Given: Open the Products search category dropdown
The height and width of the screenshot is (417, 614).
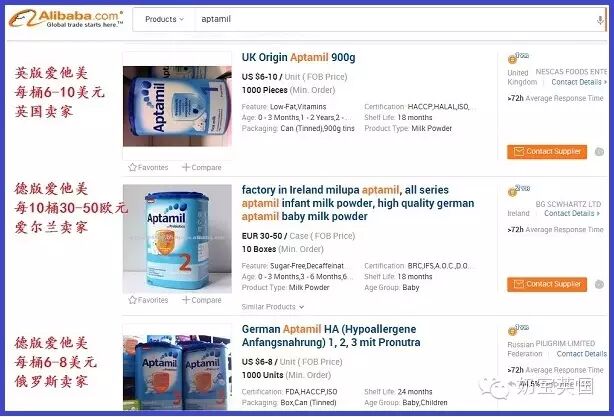Looking at the screenshot, I should (164, 19).
